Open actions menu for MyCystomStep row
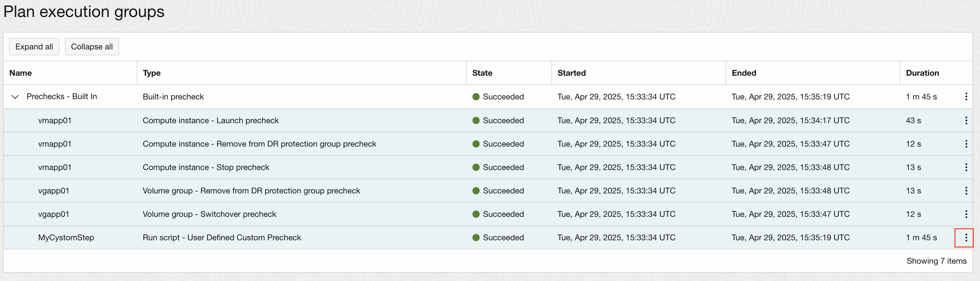980x281 pixels. click(966, 238)
